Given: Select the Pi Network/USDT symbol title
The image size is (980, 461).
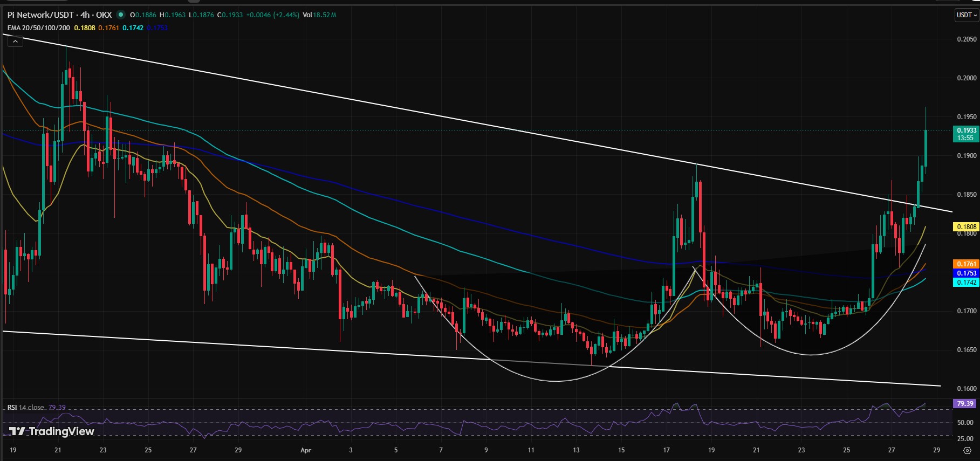Looking at the screenshot, I should pos(59,15).
